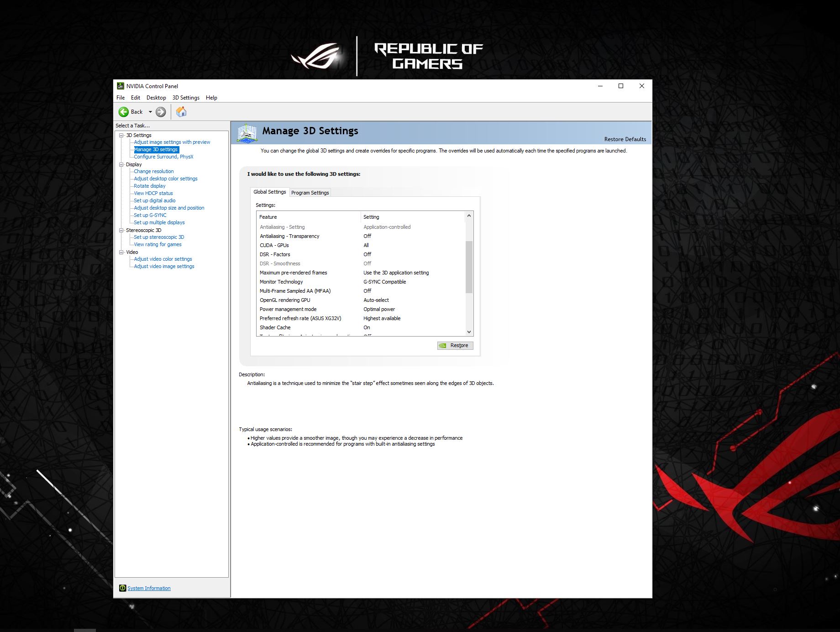Click the settings list scroll down arrow
840x632 pixels.
469,332
